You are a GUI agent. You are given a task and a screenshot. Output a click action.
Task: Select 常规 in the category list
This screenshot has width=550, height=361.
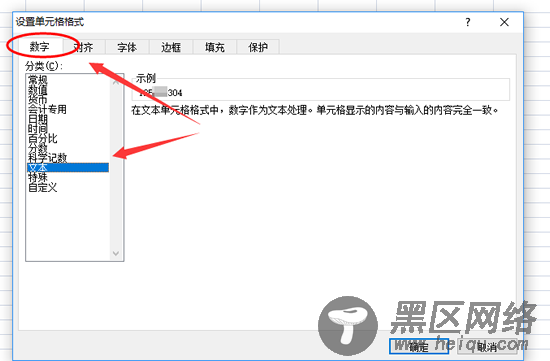pos(68,80)
